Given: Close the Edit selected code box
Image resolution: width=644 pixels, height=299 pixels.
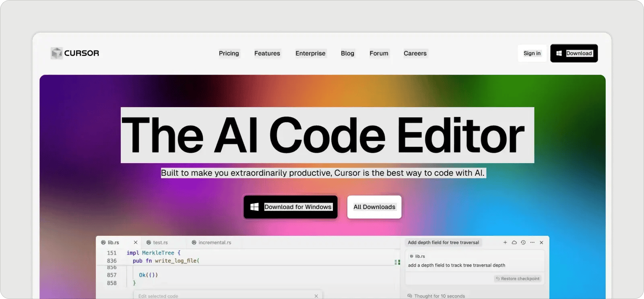Looking at the screenshot, I should 316,296.
